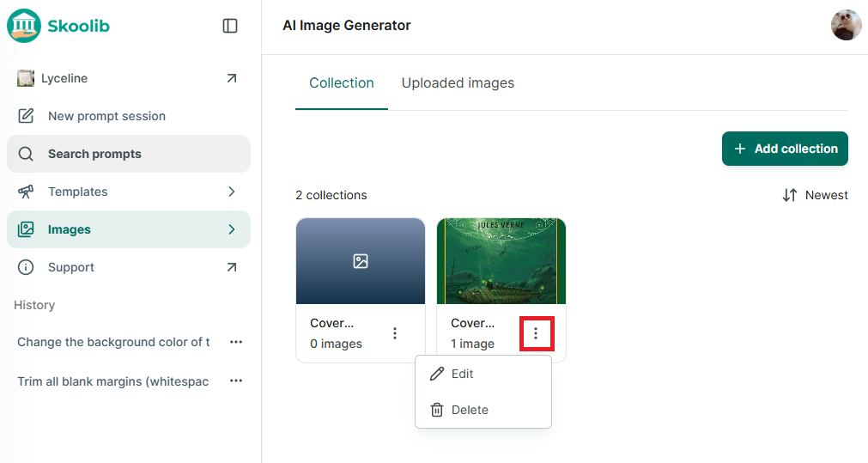The height and width of the screenshot is (463, 868).
Task: Open the more options for 'Change the background color' history
Action: pyautogui.click(x=236, y=342)
